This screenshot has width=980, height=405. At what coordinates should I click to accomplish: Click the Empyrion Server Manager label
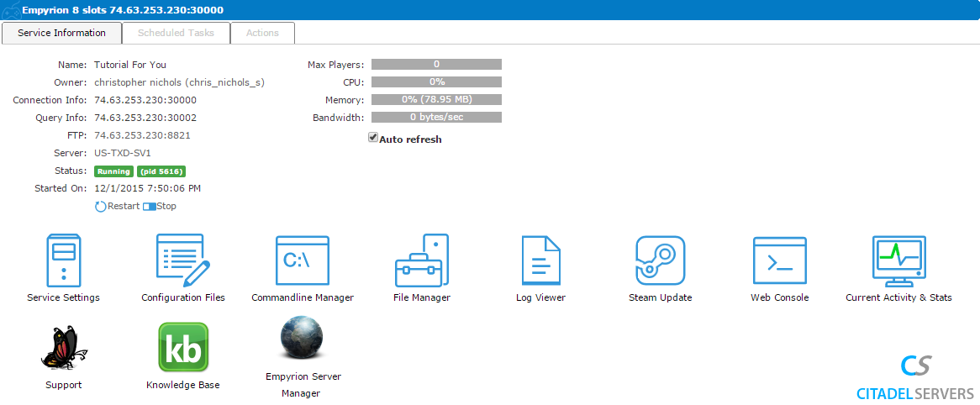[303, 385]
